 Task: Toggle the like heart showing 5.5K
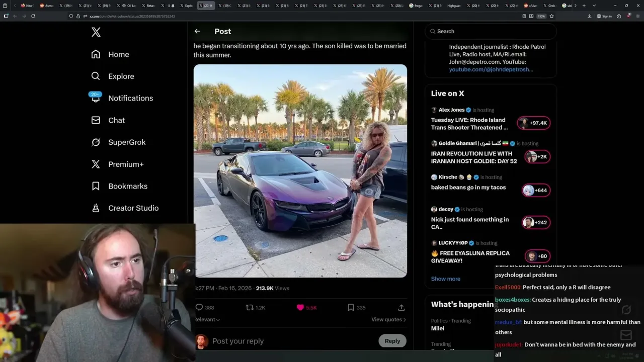point(300,307)
